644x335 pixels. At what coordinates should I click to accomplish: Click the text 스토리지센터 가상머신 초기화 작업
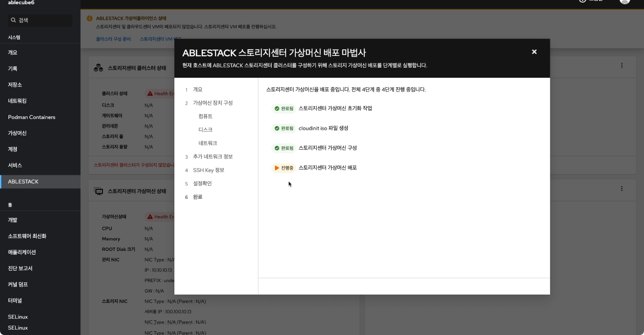pyautogui.click(x=335, y=108)
